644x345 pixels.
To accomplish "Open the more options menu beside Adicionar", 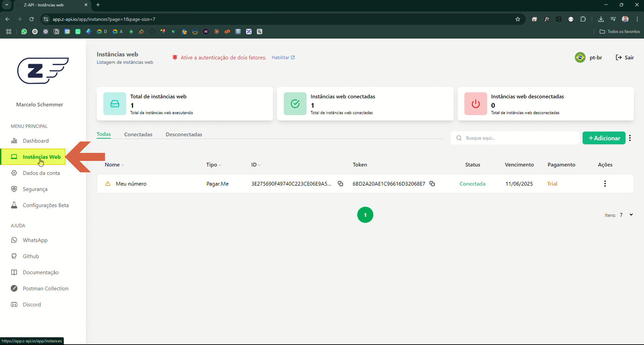I will (630, 138).
